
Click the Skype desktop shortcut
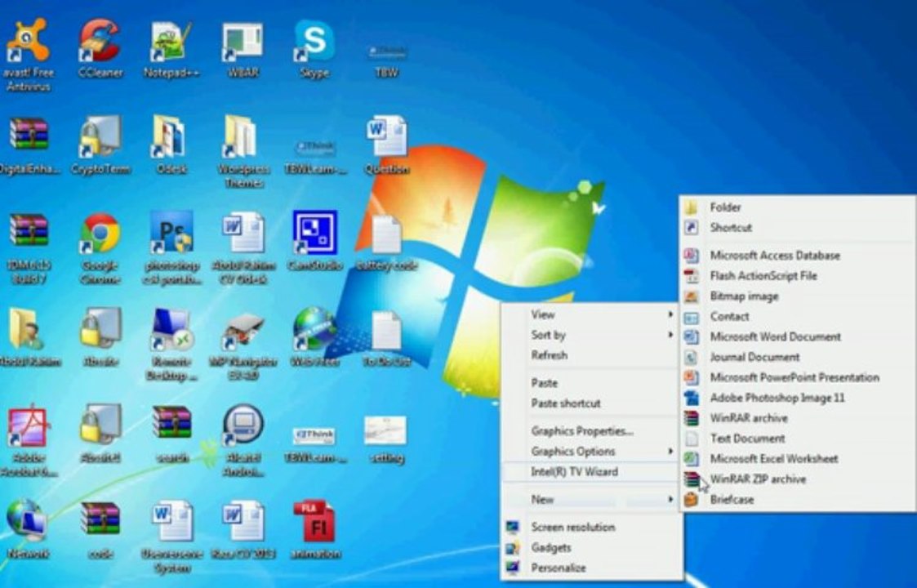[314, 49]
